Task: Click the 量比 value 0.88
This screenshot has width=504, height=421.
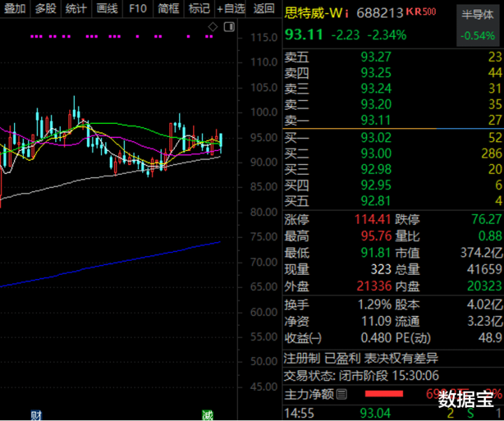Action: [x=490, y=236]
